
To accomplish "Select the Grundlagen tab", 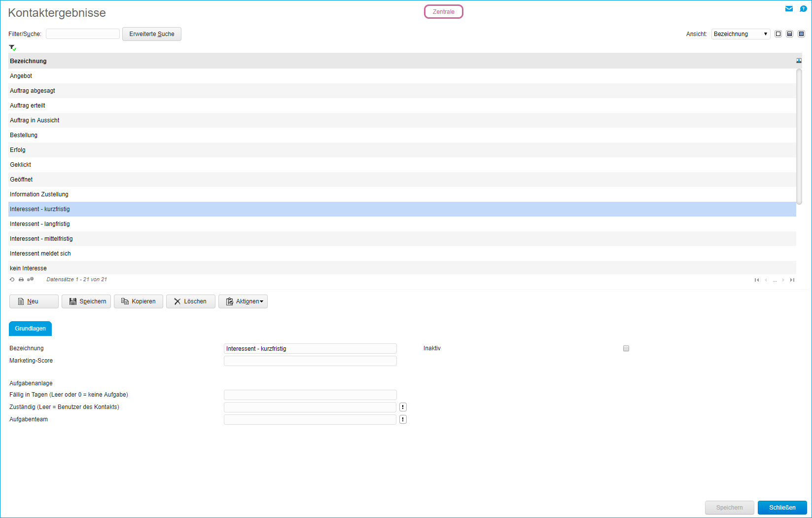I will (30, 329).
